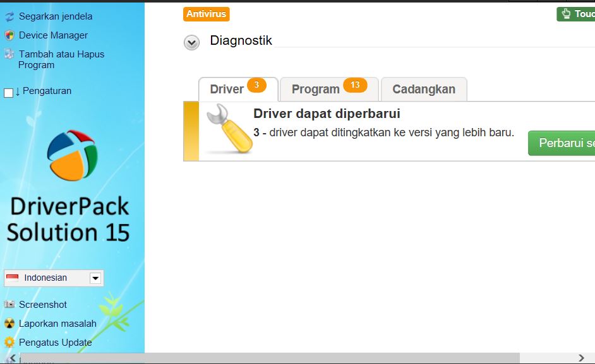Click the Pengatus Update link
The height and width of the screenshot is (364, 595).
click(56, 343)
